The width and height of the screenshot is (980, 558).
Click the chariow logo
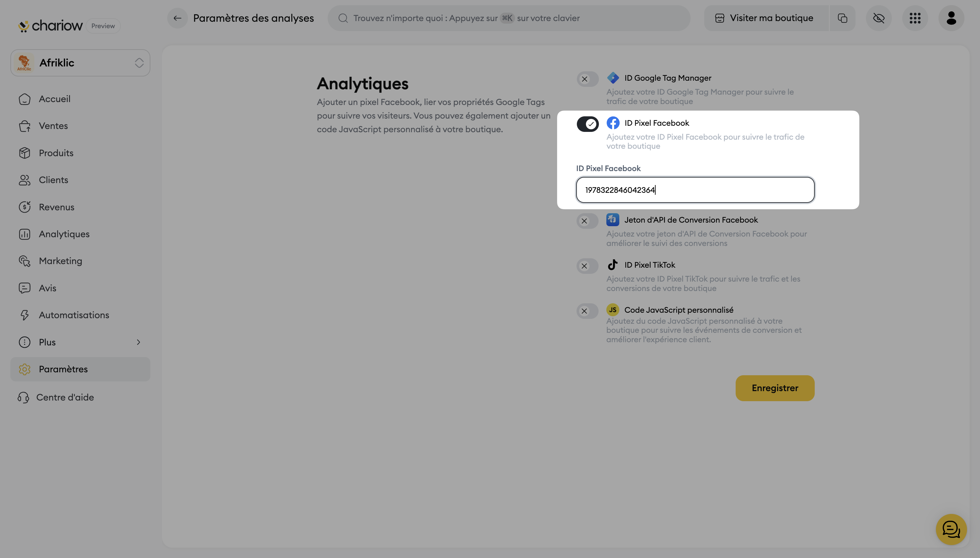[51, 26]
